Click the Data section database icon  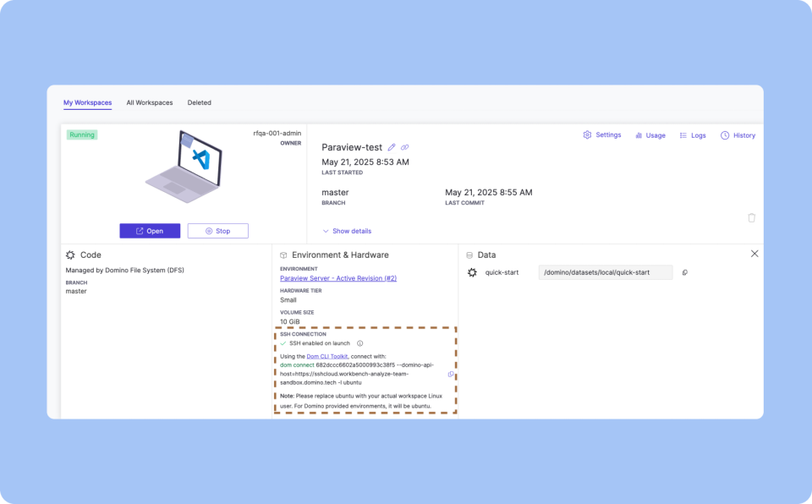coord(469,255)
